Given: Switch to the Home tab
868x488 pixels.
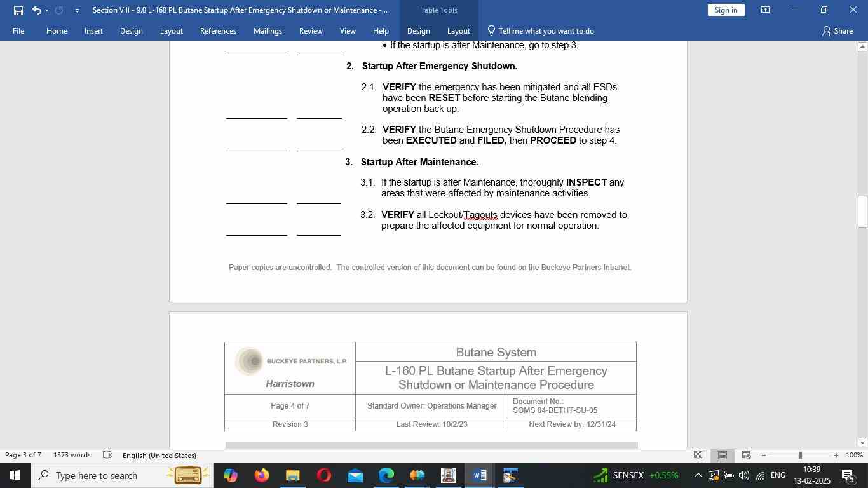Looking at the screenshot, I should point(57,30).
